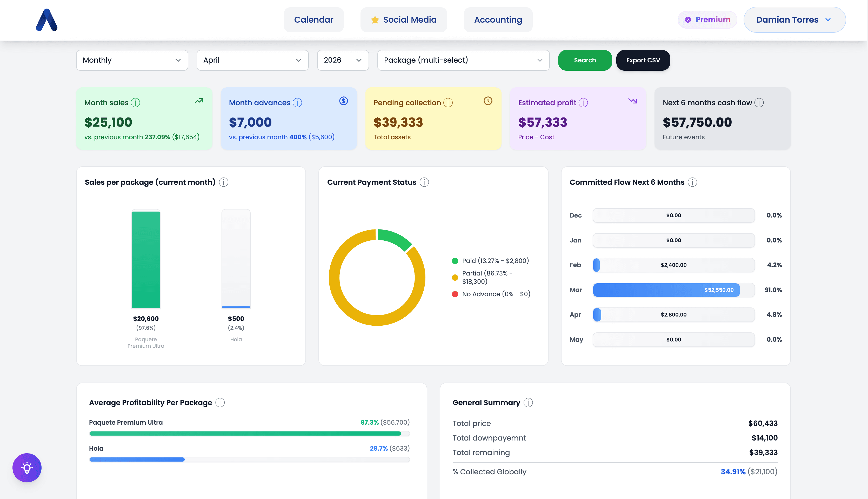Toggle the Partial legend entry

point(486,277)
